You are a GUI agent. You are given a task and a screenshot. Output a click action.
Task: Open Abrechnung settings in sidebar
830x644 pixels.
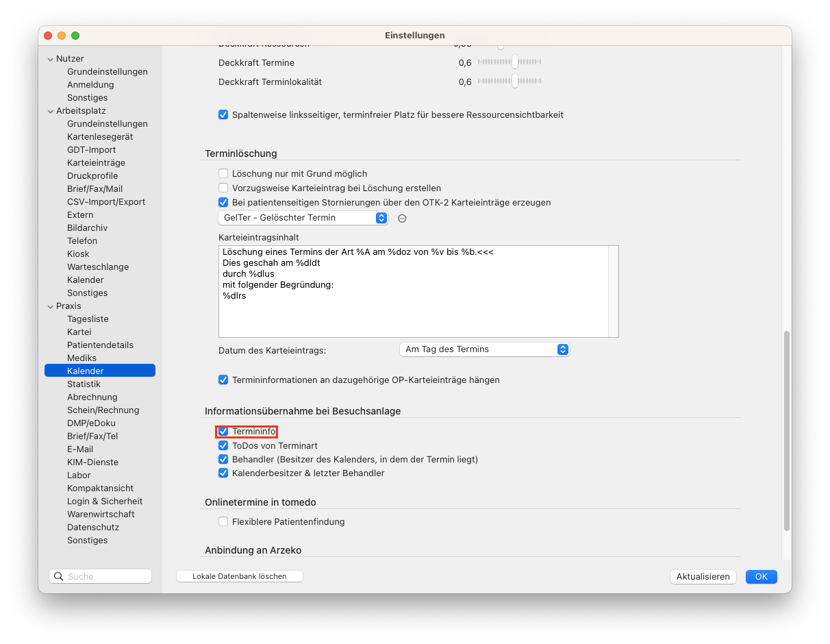tap(92, 397)
